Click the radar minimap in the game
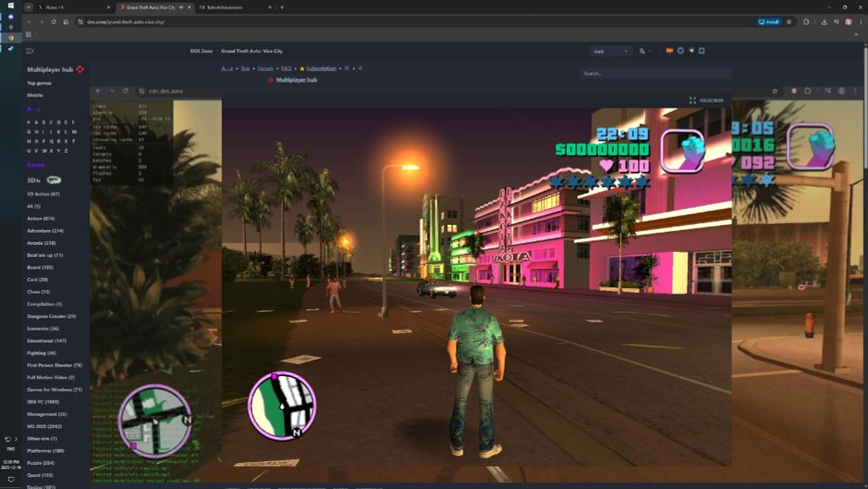Viewport: 868px width, 489px height. 282,406
